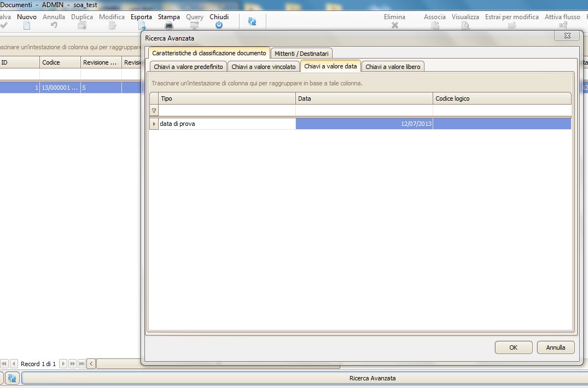Go to next record in navigator
Image resolution: width=588 pixels, height=388 pixels.
click(x=63, y=364)
